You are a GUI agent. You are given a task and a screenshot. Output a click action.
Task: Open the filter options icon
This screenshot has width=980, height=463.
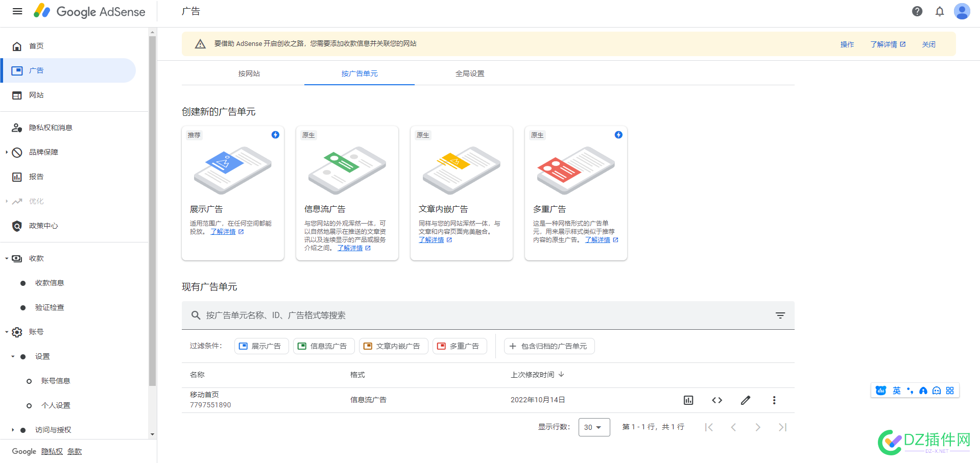point(780,315)
